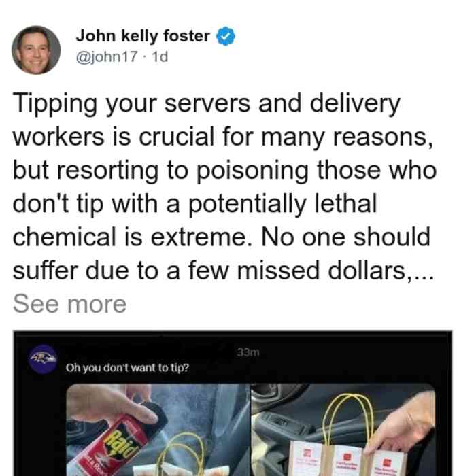Click the yellow bag handles in right photo

point(347,422)
